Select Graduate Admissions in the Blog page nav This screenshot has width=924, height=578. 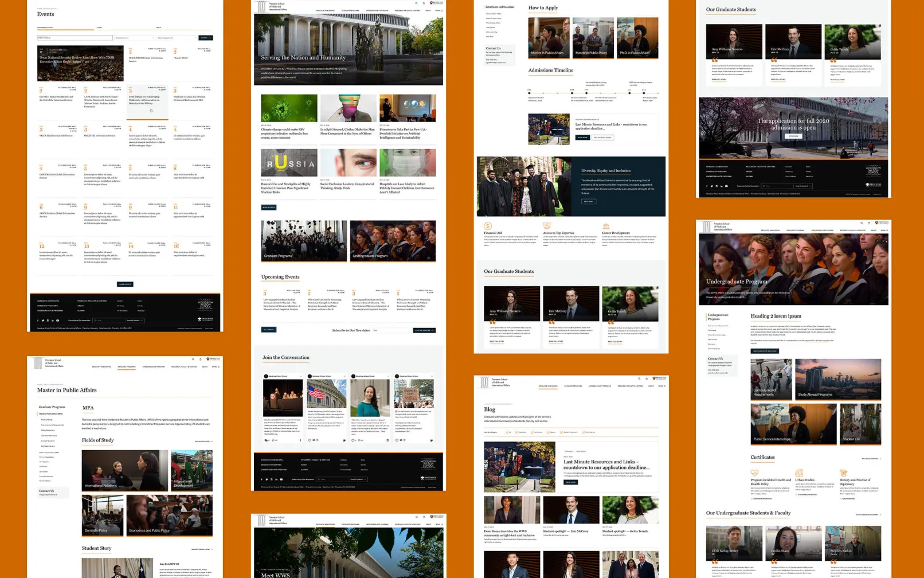[547, 386]
